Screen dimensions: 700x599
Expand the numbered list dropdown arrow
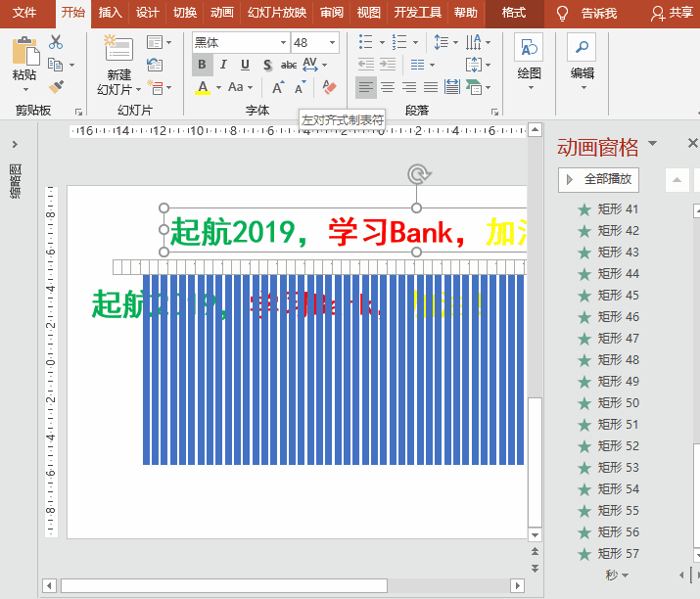click(416, 43)
